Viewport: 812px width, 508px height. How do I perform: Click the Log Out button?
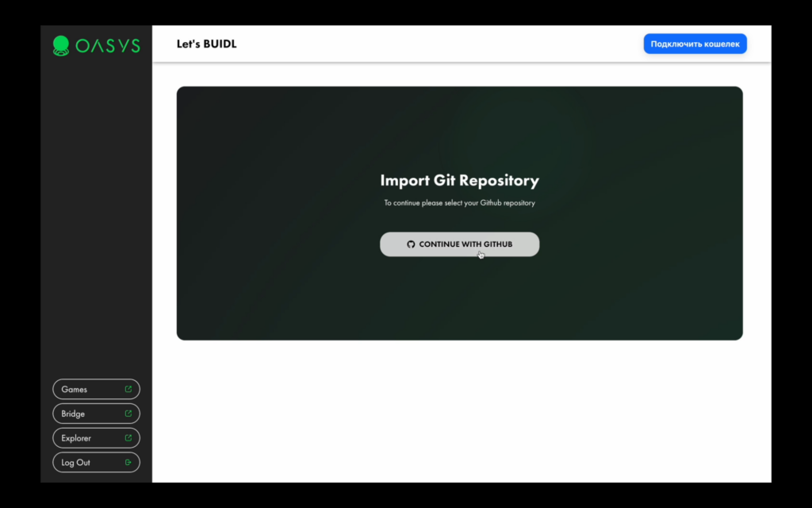(x=96, y=463)
